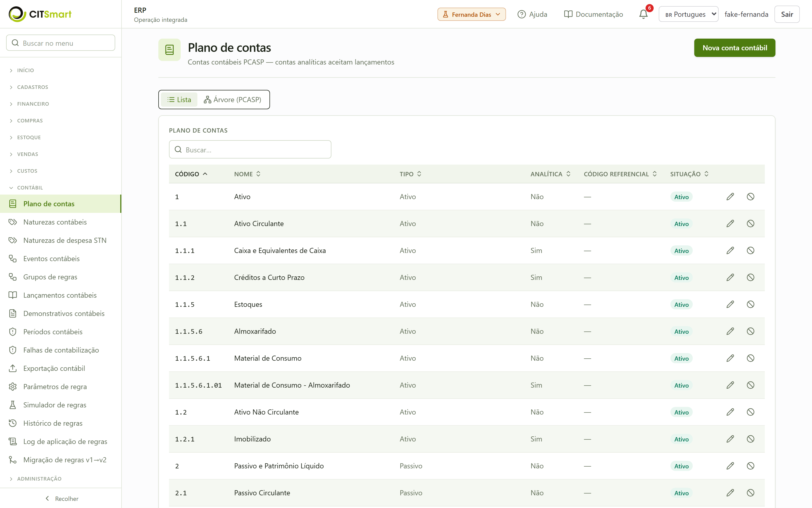Open Eventos contábeis in sidebar
Screen dimensions: 812x508
(61, 259)
